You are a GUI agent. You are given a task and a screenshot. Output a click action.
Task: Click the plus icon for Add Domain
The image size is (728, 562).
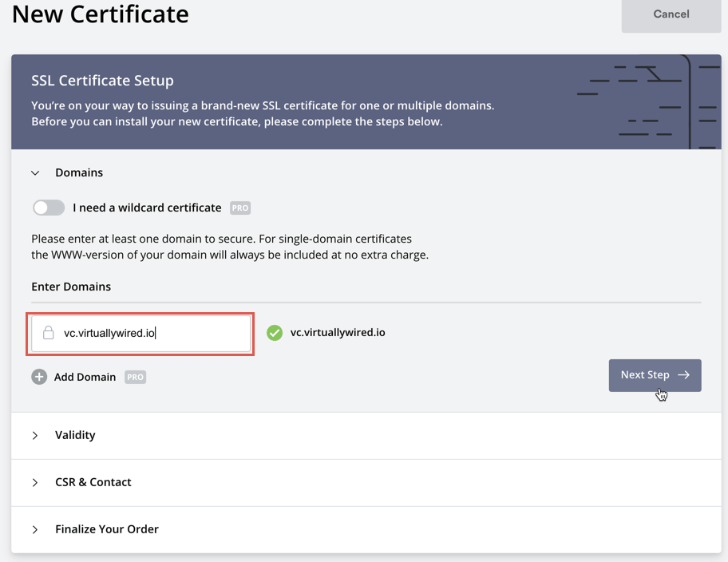[39, 377]
